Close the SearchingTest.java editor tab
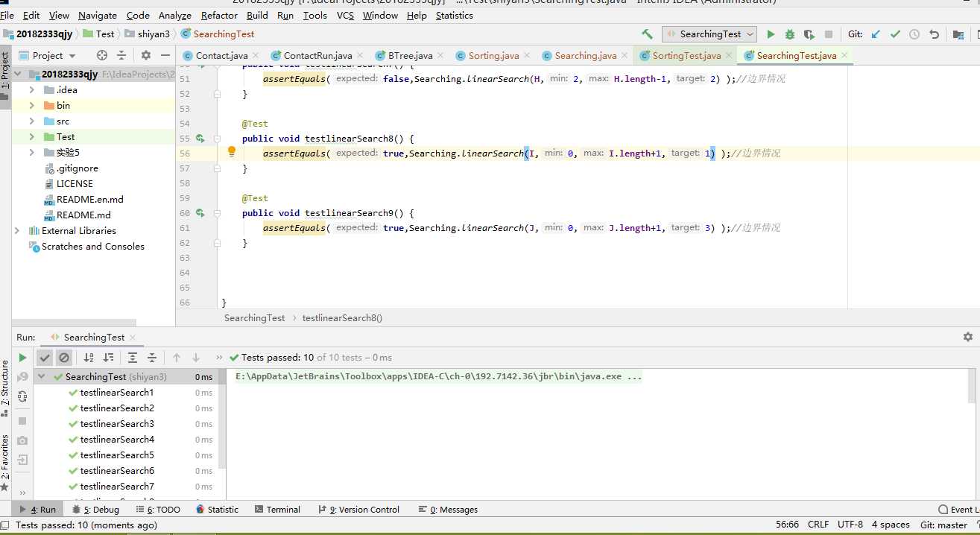 point(844,56)
